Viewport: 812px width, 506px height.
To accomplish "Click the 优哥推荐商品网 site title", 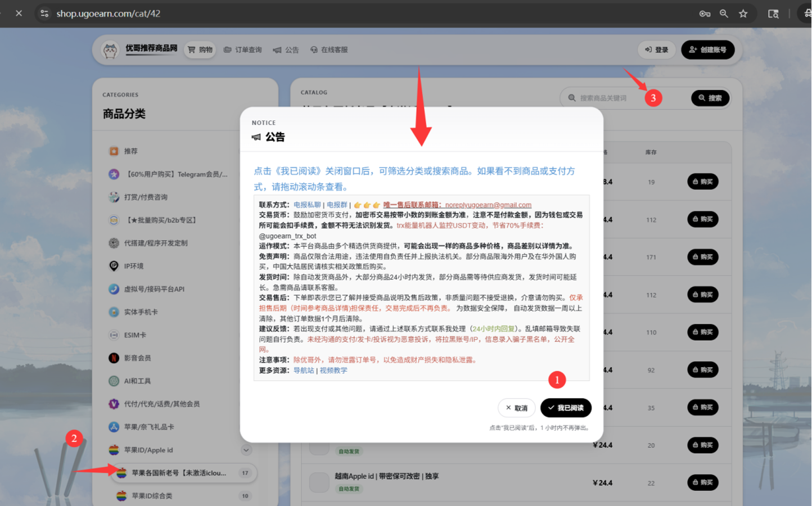I will 151,48.
